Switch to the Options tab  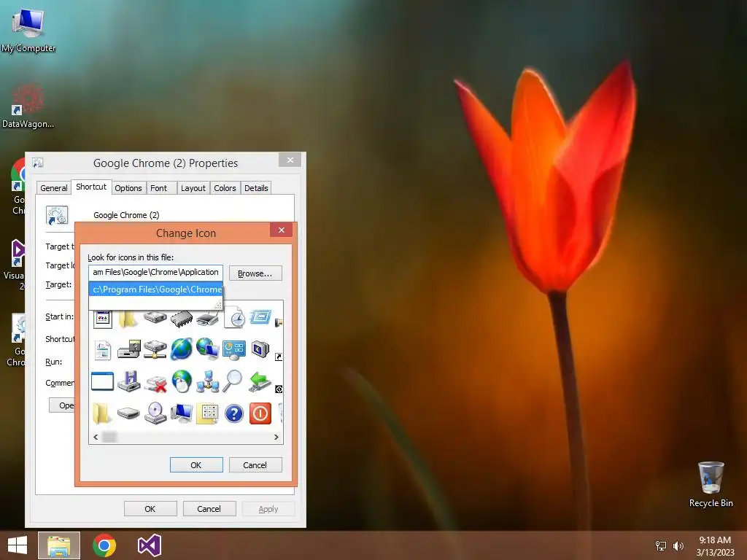pyautogui.click(x=128, y=188)
